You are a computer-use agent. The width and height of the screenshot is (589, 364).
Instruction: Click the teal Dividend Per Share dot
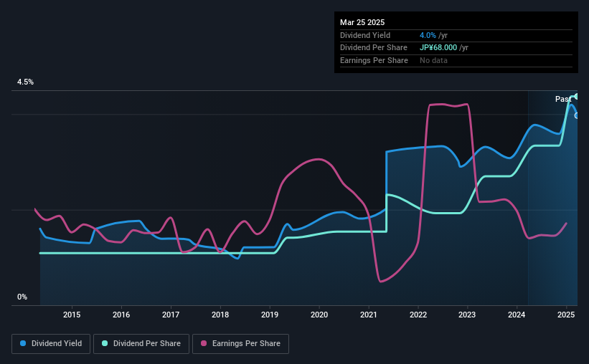click(105, 343)
